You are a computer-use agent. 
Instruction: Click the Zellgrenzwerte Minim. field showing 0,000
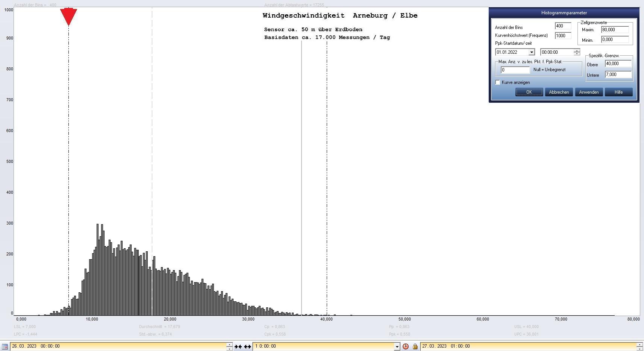tap(615, 40)
